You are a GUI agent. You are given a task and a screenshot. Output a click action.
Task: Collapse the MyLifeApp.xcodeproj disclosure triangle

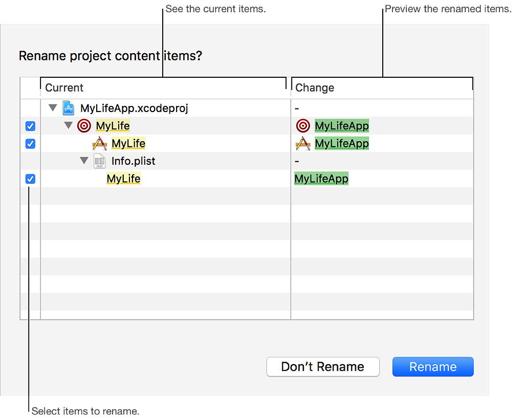[53, 108]
